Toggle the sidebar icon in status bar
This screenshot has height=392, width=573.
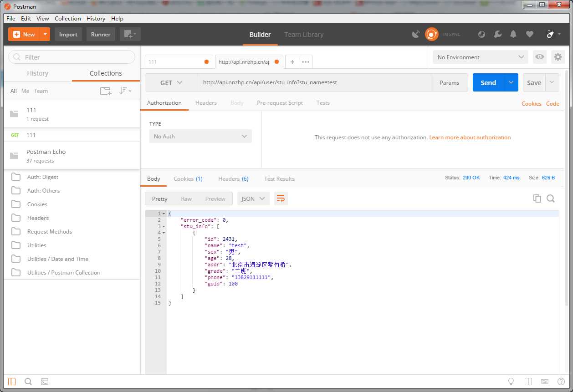click(x=12, y=382)
